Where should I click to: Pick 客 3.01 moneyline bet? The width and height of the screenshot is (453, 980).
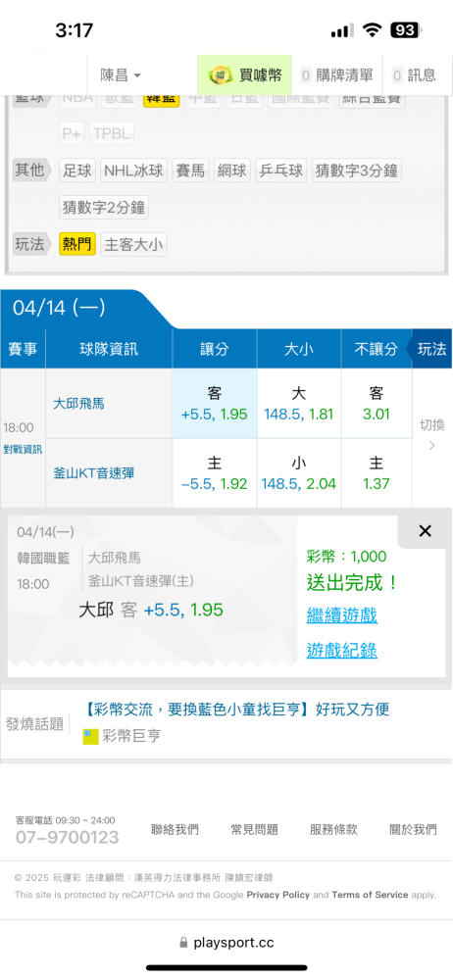[x=377, y=404]
